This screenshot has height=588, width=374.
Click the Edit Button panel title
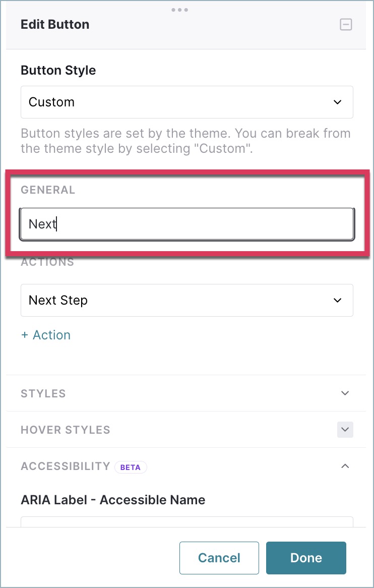55,24
